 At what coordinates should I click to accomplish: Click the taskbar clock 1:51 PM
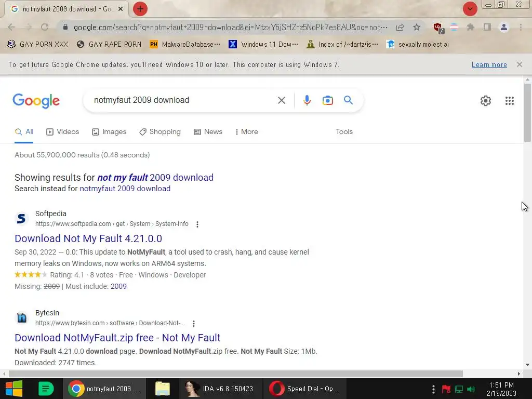click(x=501, y=389)
